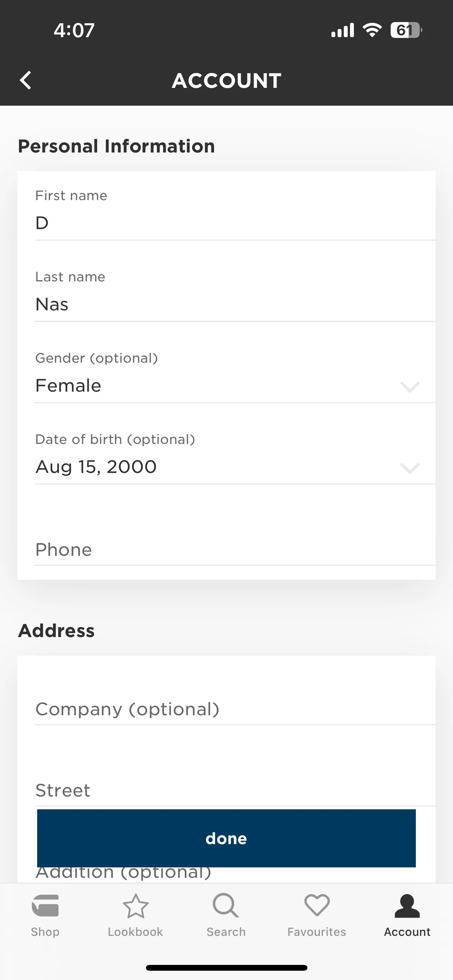Tap the Wi-Fi status icon
Viewport: 453px width, 980px height.
pyautogui.click(x=372, y=30)
